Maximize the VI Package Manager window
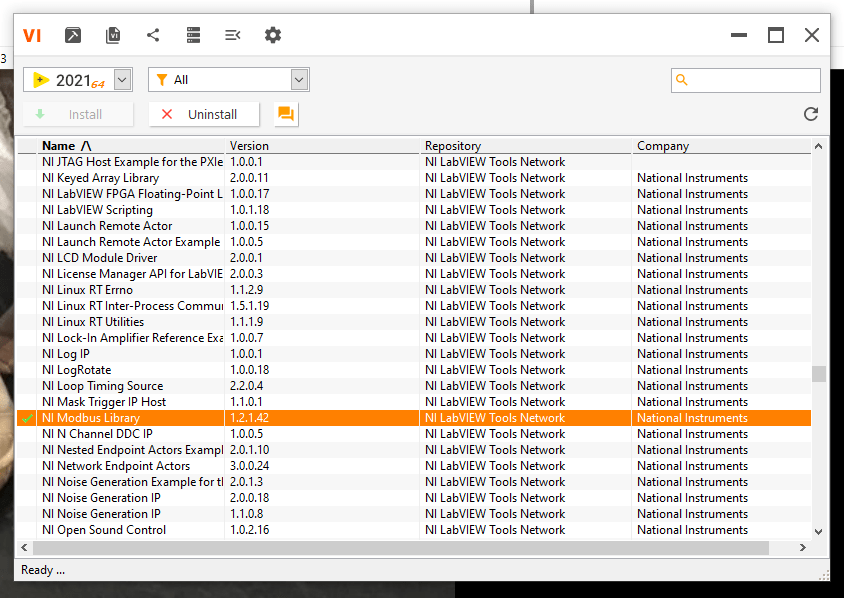The image size is (844, 598). [776, 36]
